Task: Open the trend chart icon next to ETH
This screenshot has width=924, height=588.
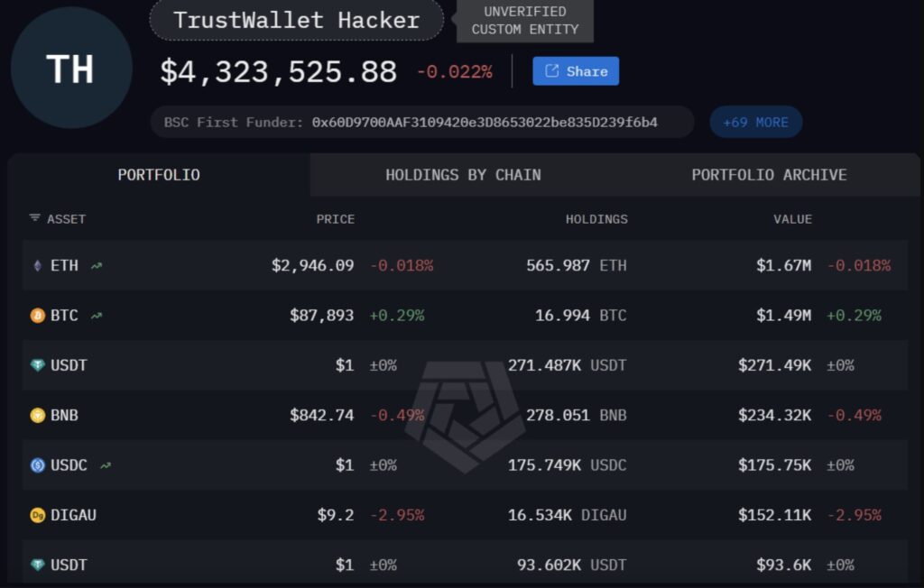Action: tap(97, 266)
